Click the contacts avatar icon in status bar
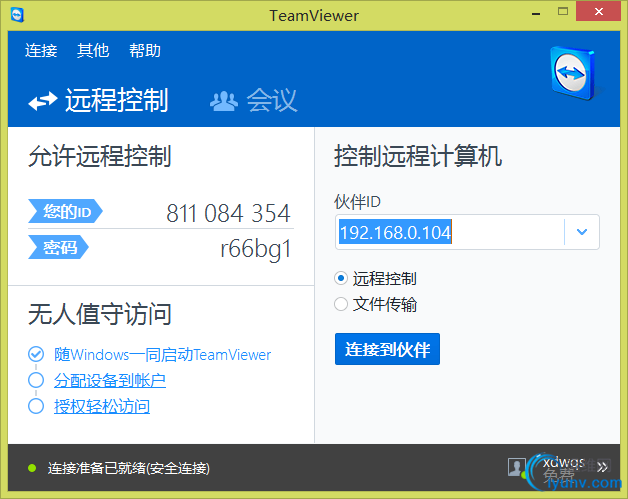 pyautogui.click(x=517, y=467)
